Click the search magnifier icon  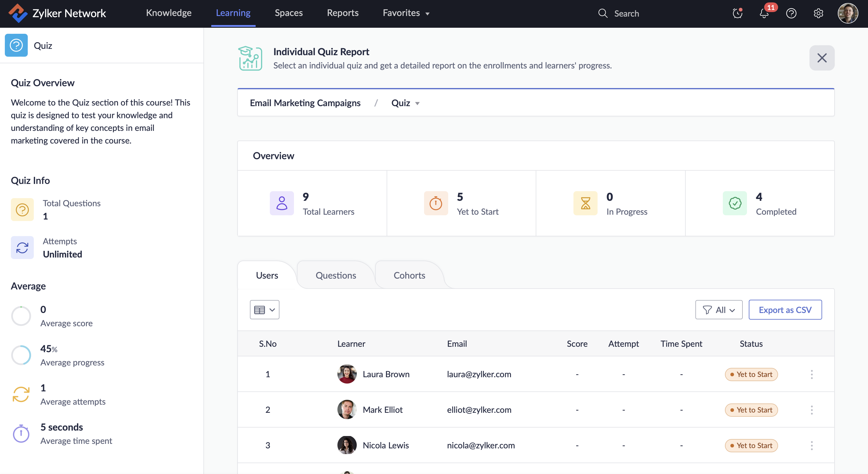click(x=602, y=14)
